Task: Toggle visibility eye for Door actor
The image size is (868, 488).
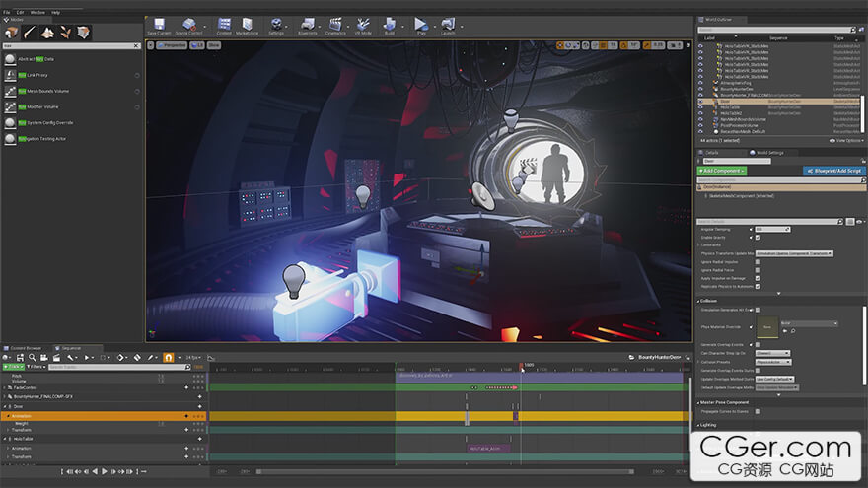Action: (x=701, y=102)
